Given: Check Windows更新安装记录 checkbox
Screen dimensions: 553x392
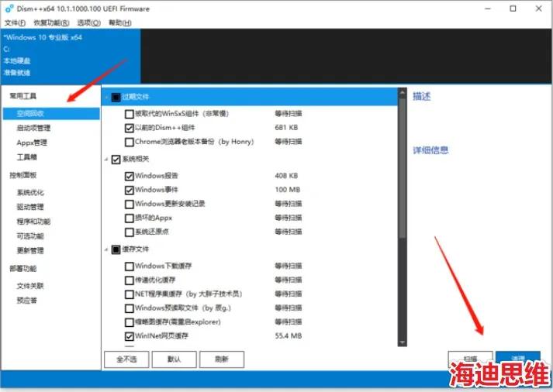Looking at the screenshot, I should click(130, 204).
